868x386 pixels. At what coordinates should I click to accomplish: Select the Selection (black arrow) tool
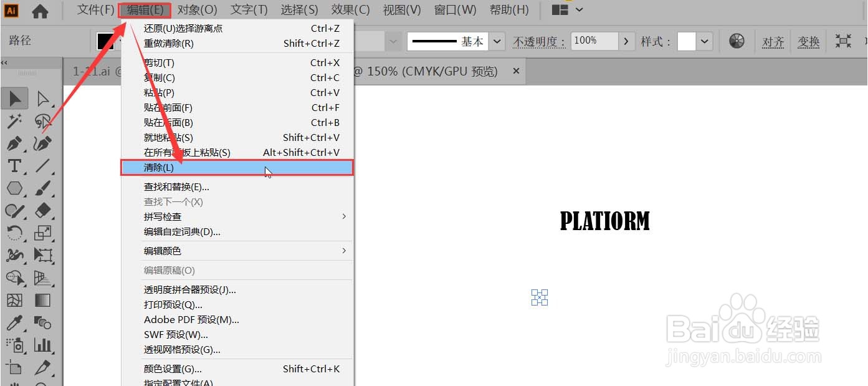15,99
